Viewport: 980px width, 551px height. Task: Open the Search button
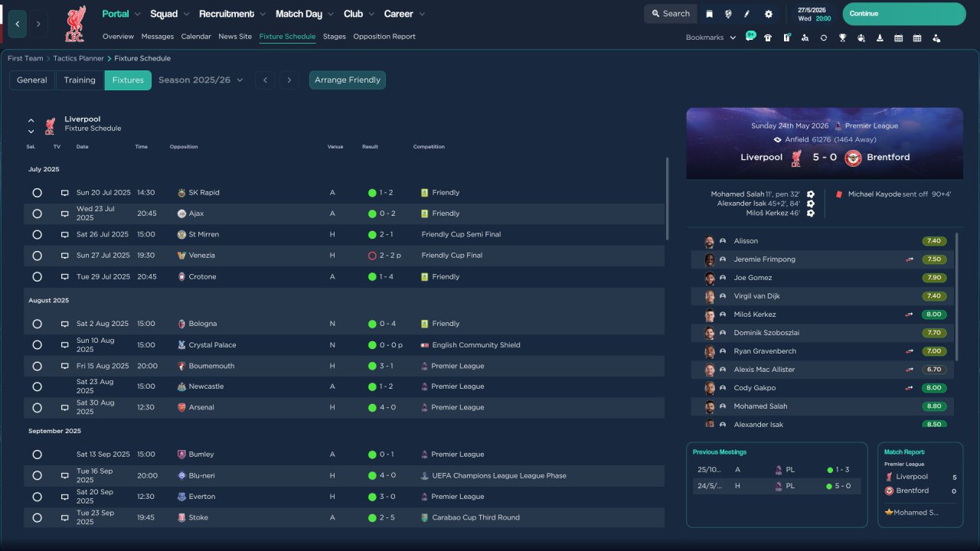click(x=671, y=14)
